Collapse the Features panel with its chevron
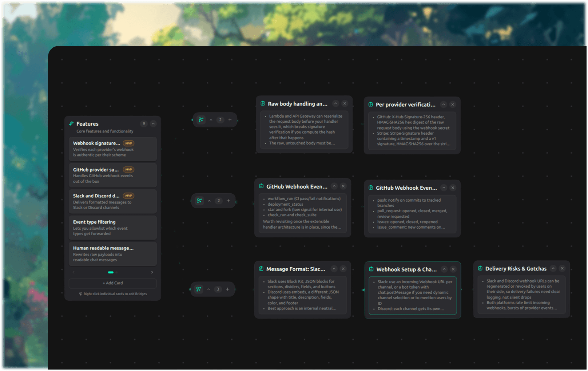The width and height of the screenshot is (588, 371). [153, 124]
